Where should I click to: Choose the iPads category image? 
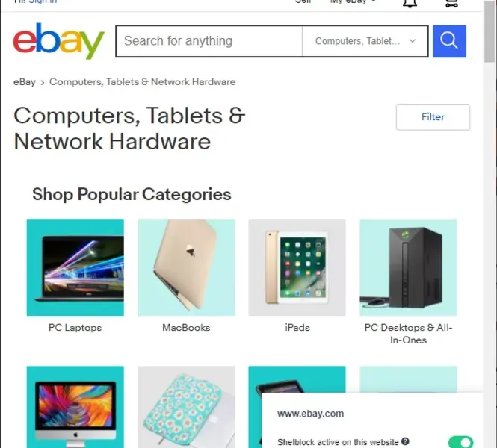(x=297, y=267)
